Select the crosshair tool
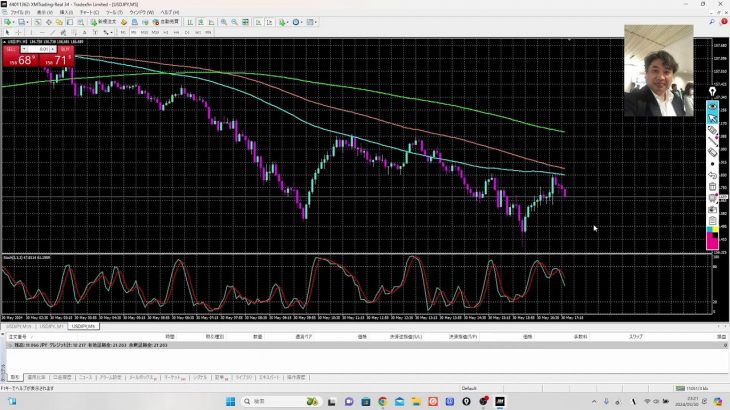 [x=19, y=31]
